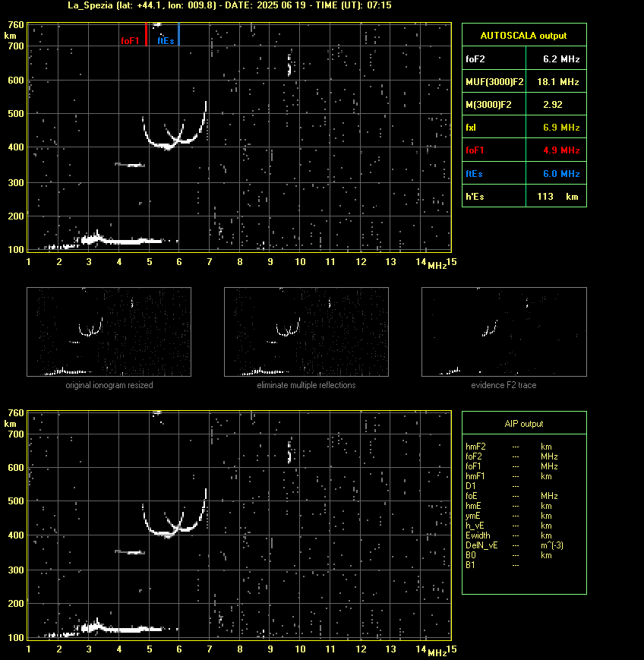The width and height of the screenshot is (644, 660).
Task: Click the flat 350 km trace in top ionogram
Action: [x=130, y=165]
